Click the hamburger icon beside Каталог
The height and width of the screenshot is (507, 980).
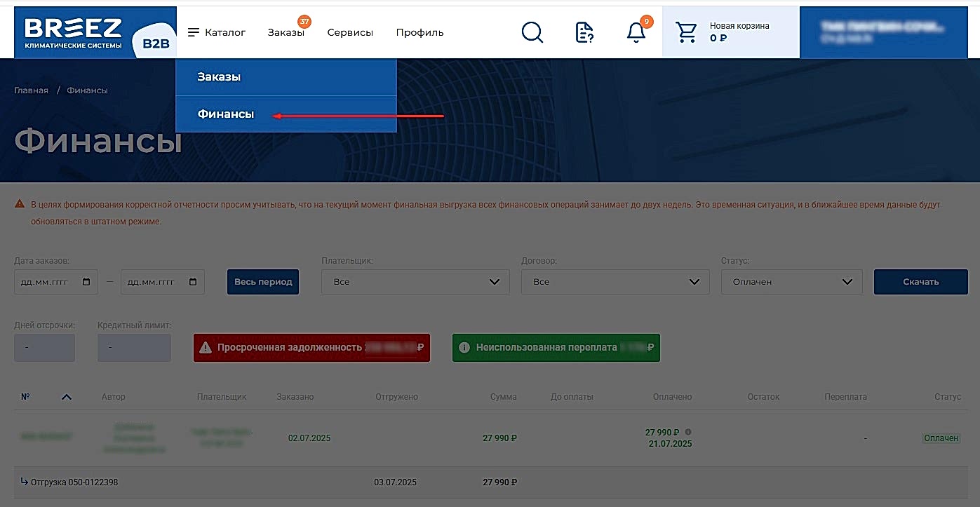pos(194,32)
